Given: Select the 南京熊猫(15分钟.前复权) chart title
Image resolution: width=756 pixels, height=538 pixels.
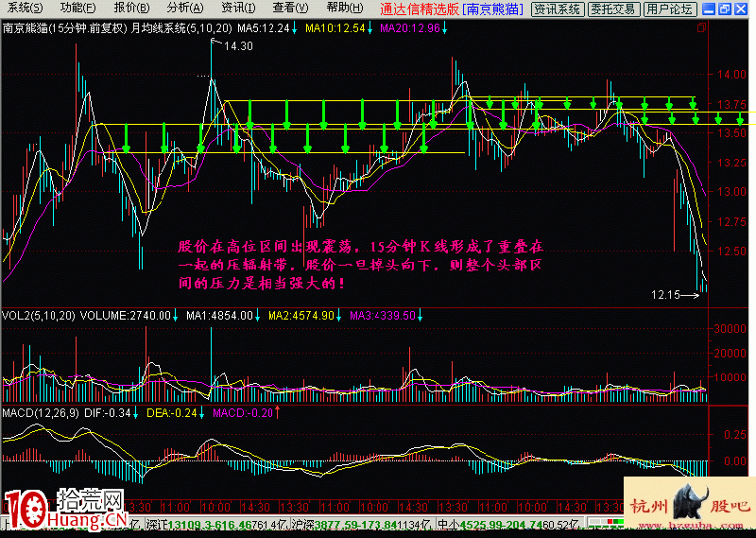Looking at the screenshot, I should pos(65,28).
